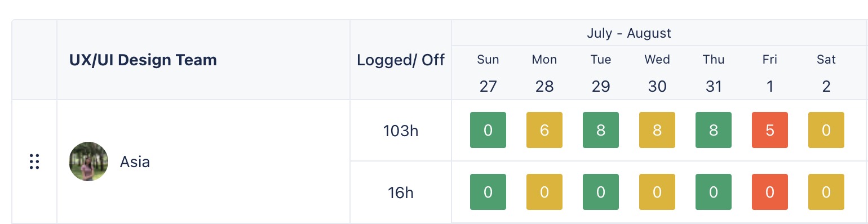Select the yellow 6 logged cell for Monday 28

click(544, 130)
